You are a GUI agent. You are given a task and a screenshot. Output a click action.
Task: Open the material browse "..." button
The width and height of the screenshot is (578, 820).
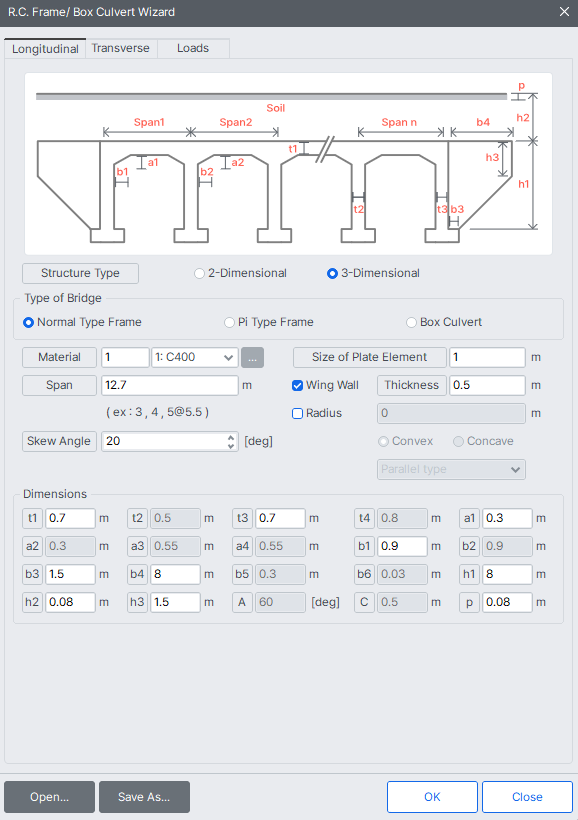click(253, 357)
